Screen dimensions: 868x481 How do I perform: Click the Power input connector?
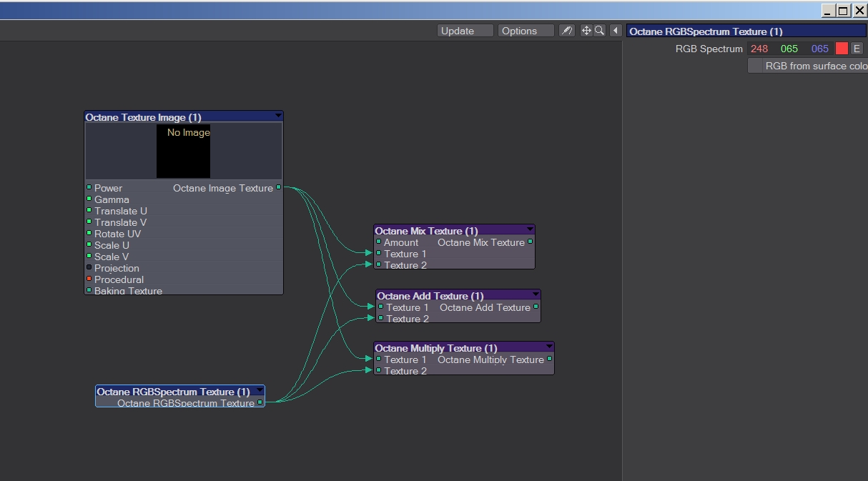89,187
